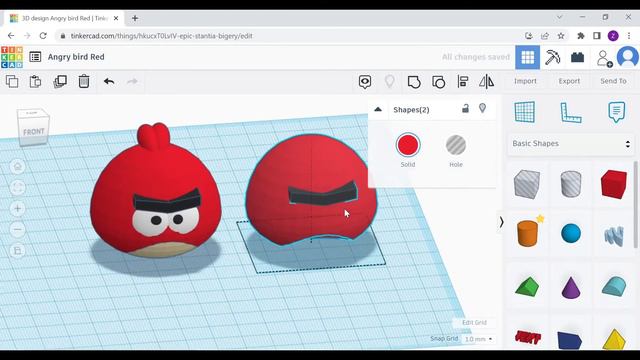
Task: Open the user profile avatar
Action: [628, 57]
